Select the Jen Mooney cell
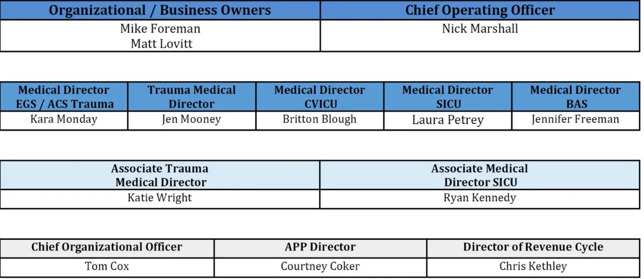The height and width of the screenshot is (279, 644). pyautogui.click(x=192, y=121)
